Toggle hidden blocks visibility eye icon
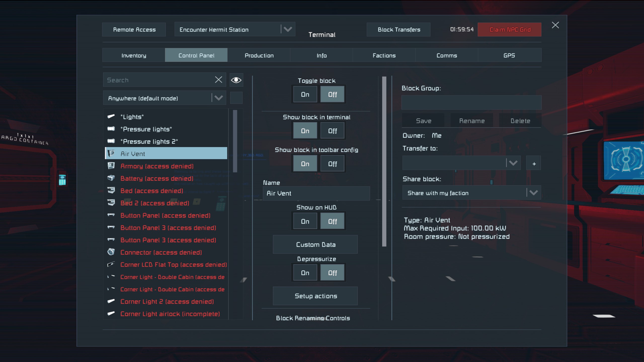The height and width of the screenshot is (362, 644). tap(236, 80)
